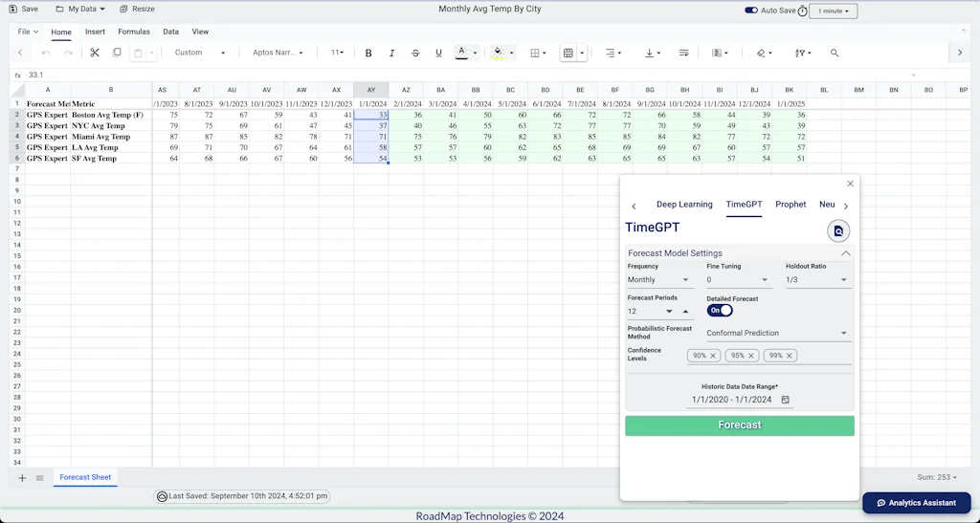Click the yellow fill color swatch
This screenshot has height=523, width=980.
(498, 53)
